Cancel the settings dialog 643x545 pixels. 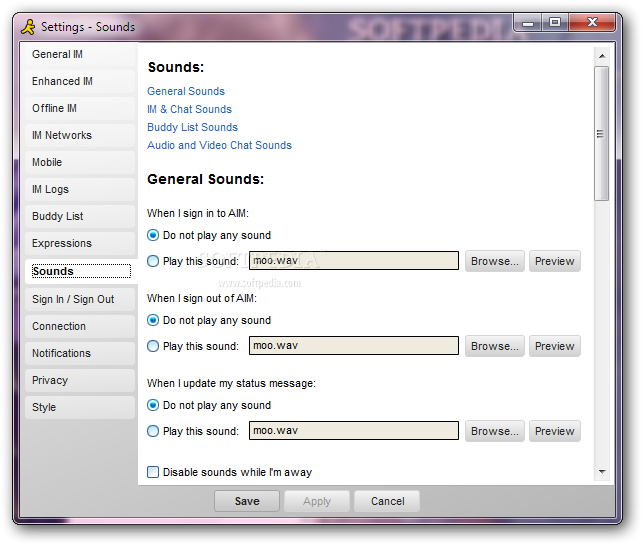pos(387,501)
